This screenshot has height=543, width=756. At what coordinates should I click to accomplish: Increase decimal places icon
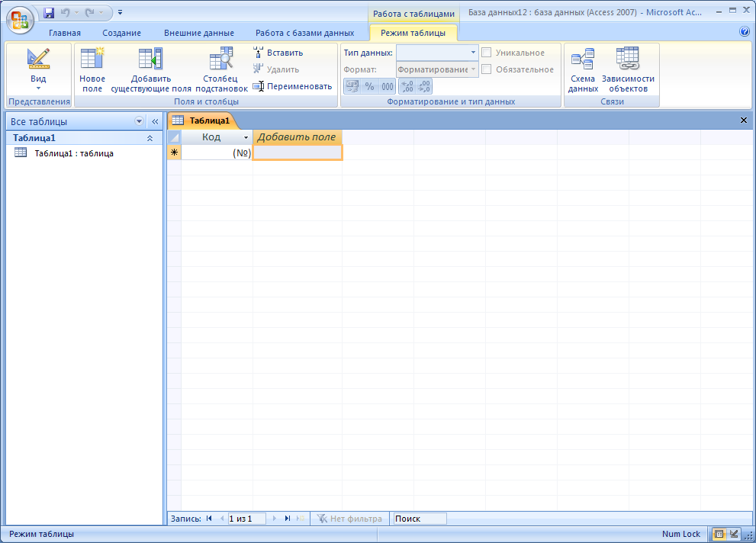tap(407, 86)
